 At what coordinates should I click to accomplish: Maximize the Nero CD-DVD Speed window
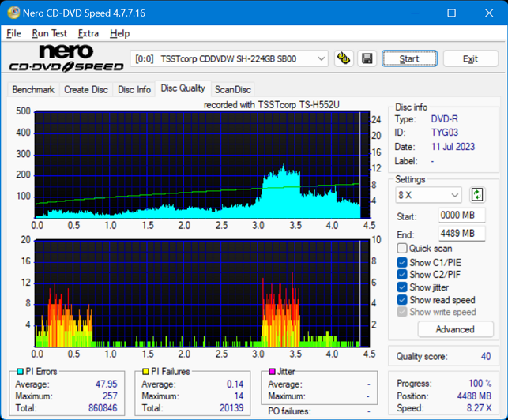tap(452, 13)
